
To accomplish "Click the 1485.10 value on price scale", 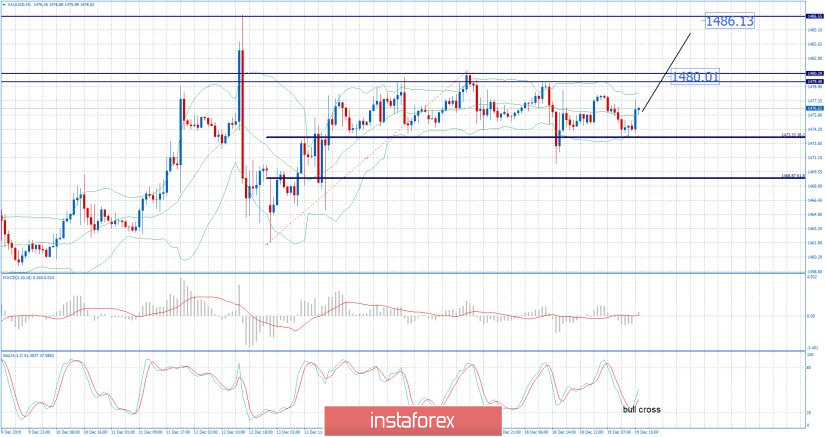I will click(x=814, y=31).
